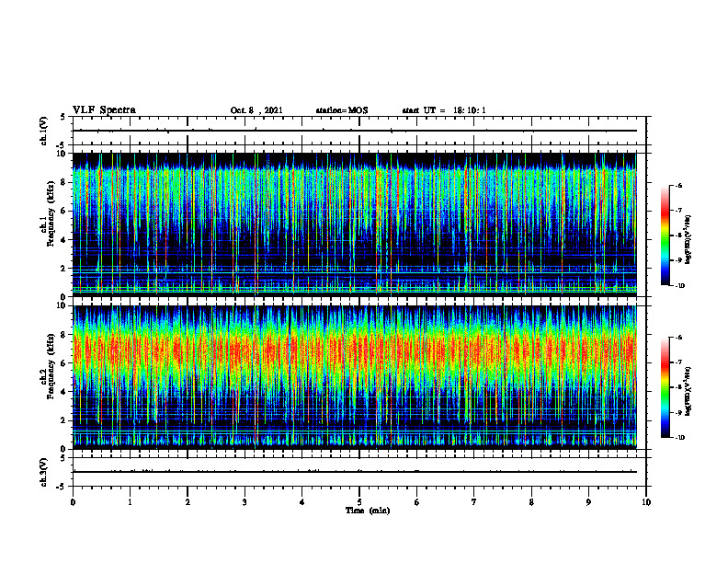This screenshot has width=728, height=563.
Task: Click the time axis tick label "5"
Action: pyautogui.click(x=359, y=502)
